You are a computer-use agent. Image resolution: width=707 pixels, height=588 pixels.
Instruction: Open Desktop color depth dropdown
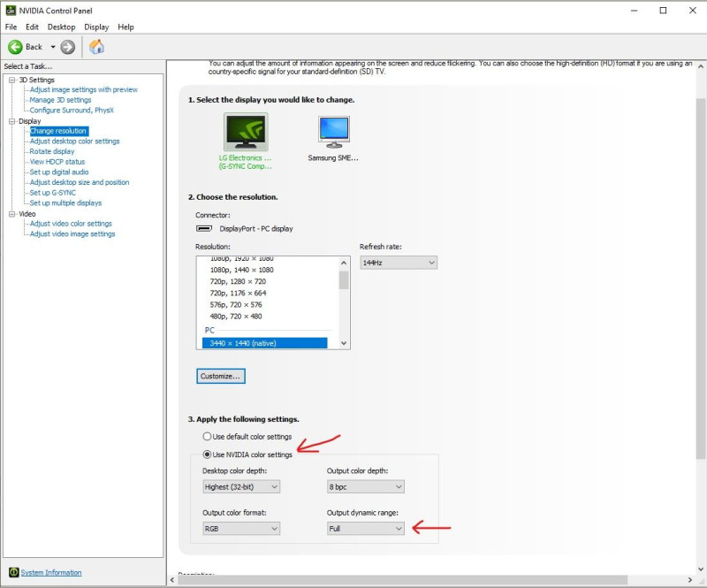click(241, 487)
